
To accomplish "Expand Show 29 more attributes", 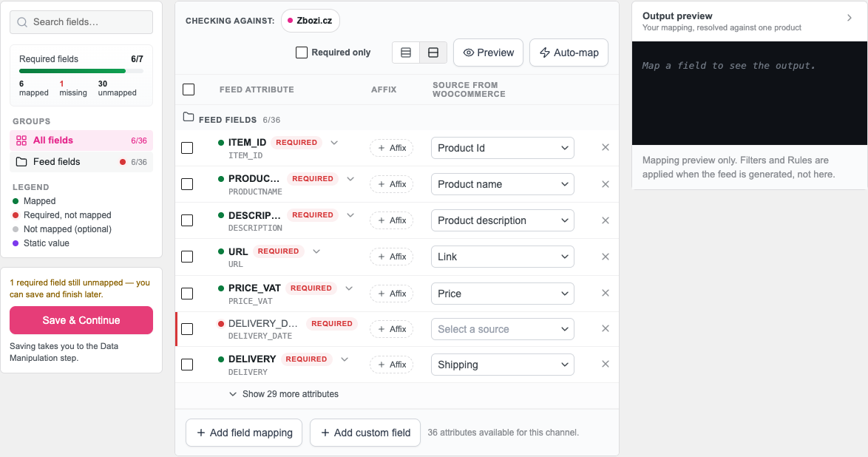I will pyautogui.click(x=284, y=394).
